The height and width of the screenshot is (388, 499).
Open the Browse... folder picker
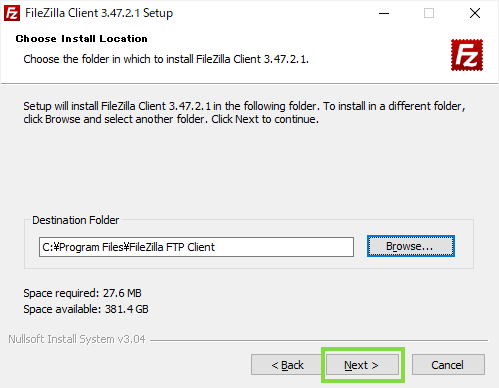click(x=411, y=246)
